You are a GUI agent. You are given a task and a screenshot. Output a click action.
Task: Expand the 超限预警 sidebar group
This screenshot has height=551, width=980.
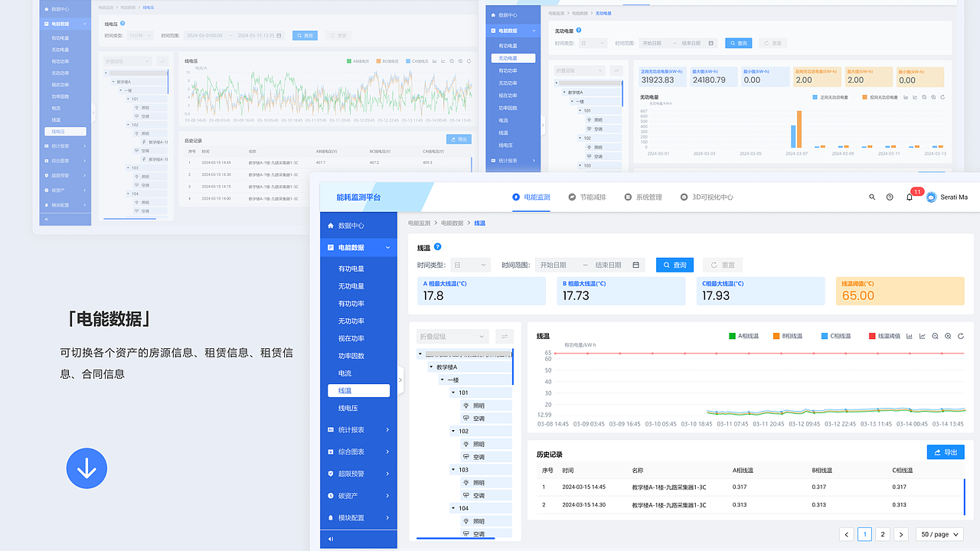[x=358, y=474]
